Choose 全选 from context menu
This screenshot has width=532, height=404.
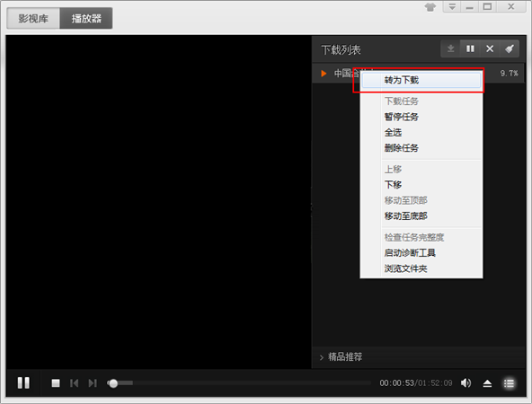(421, 133)
